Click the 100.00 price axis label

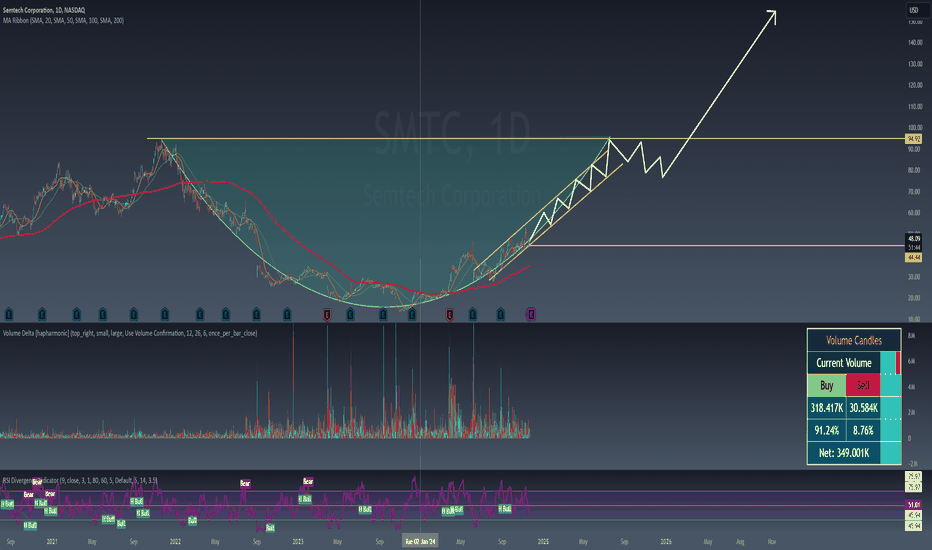915,128
